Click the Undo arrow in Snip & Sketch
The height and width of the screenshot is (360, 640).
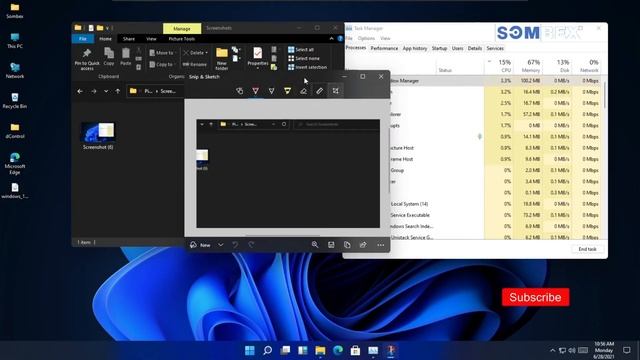[235, 244]
